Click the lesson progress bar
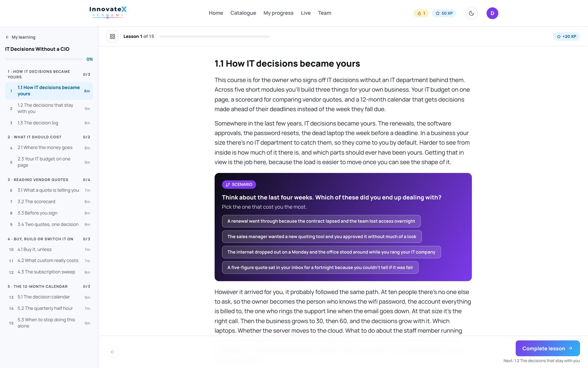588x368 pixels. [215, 36]
